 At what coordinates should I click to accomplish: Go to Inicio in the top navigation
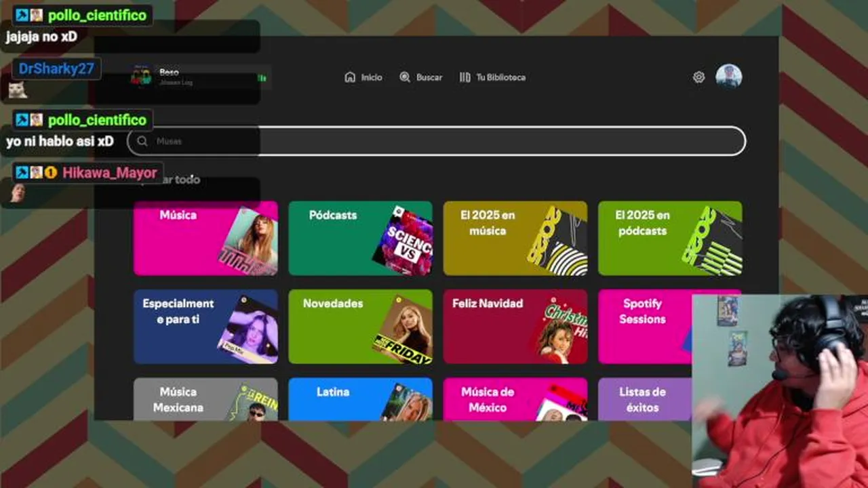coord(363,77)
